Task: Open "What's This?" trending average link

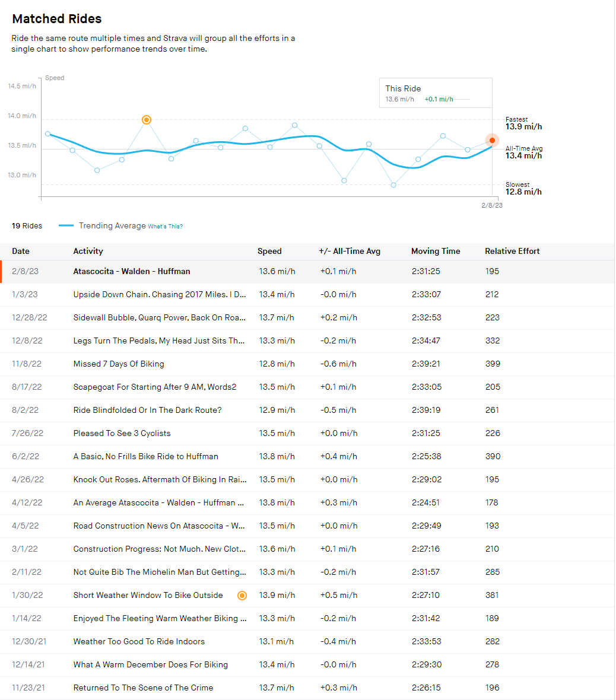Action: point(165,227)
